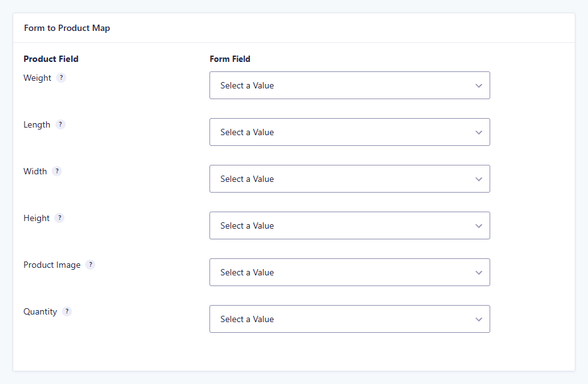The image size is (588, 384).
Task: Click the Form Field column header
Action: 230,59
